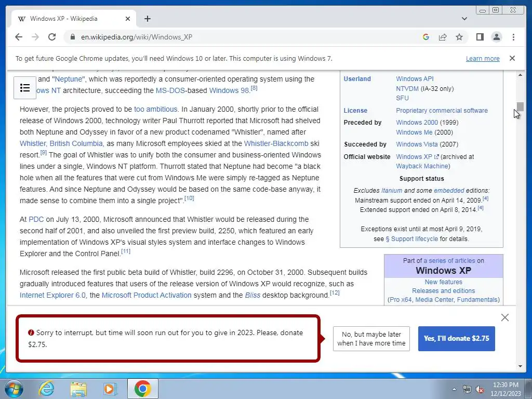The image size is (532, 399).
Task: Dismiss the Chrome update notification bar
Action: 512,58
